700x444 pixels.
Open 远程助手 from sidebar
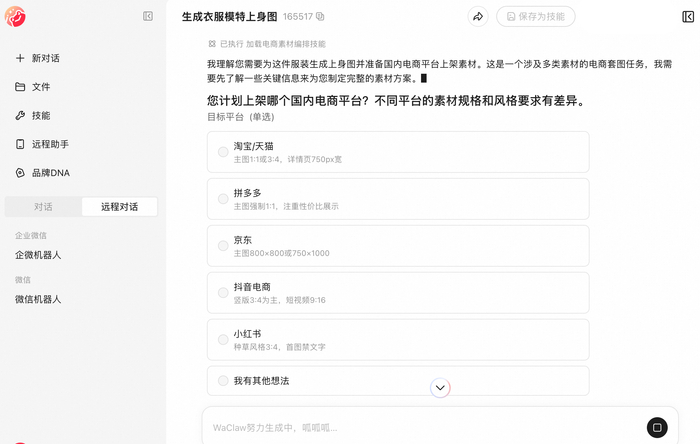pos(42,144)
